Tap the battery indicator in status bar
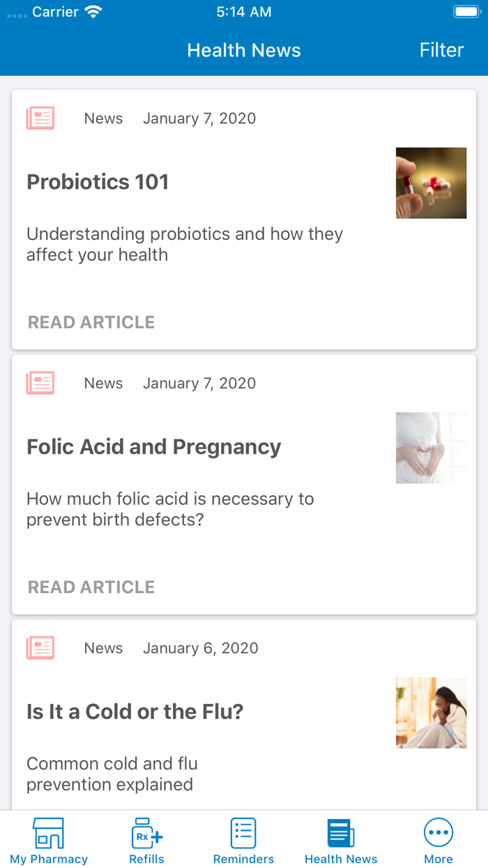 coord(465,12)
